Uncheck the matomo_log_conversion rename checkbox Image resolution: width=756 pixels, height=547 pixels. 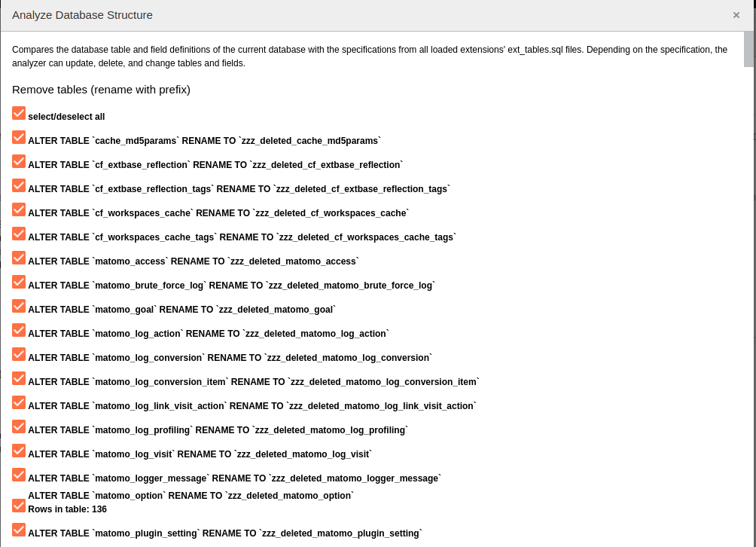click(x=19, y=355)
